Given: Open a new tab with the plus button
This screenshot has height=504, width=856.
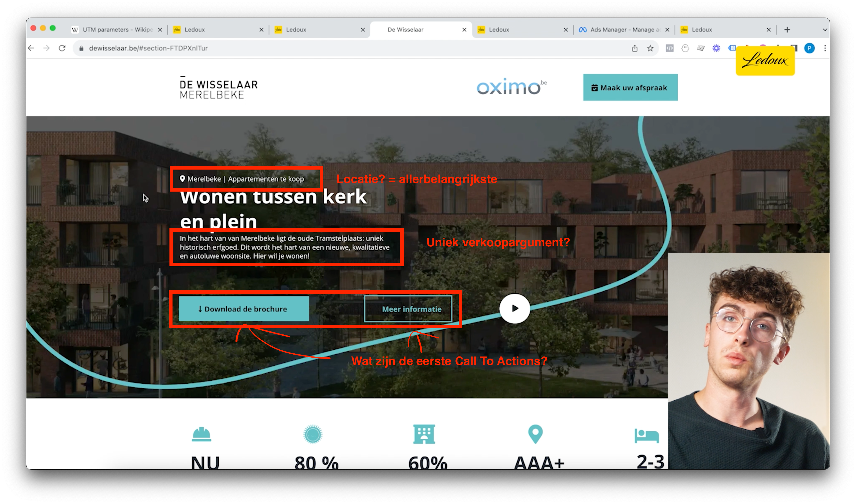Looking at the screenshot, I should tap(787, 30).
